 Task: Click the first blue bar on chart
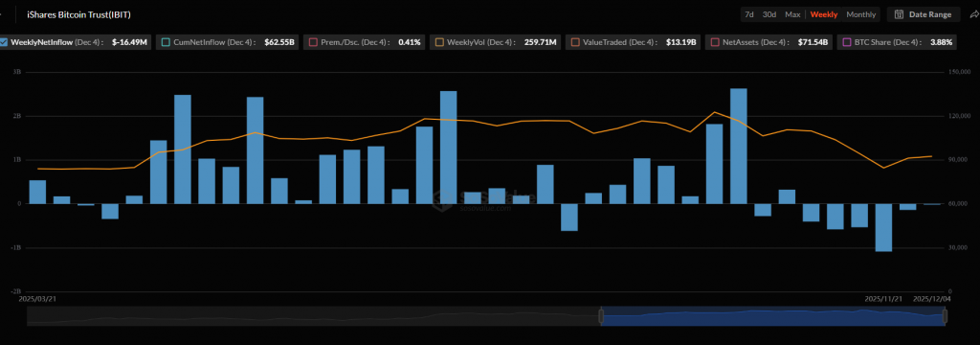pyautogui.click(x=37, y=192)
